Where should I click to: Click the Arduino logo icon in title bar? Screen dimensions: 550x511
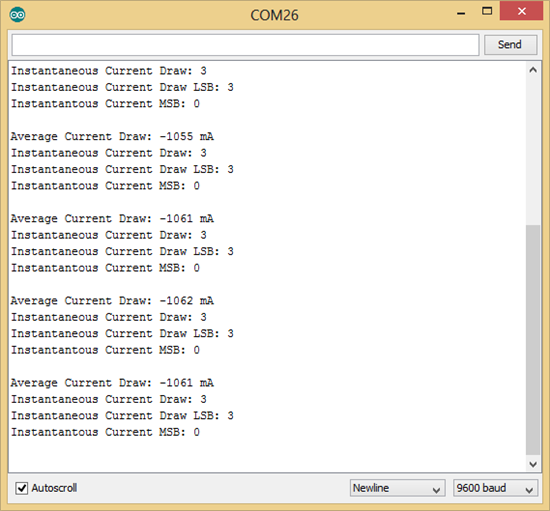point(17,15)
